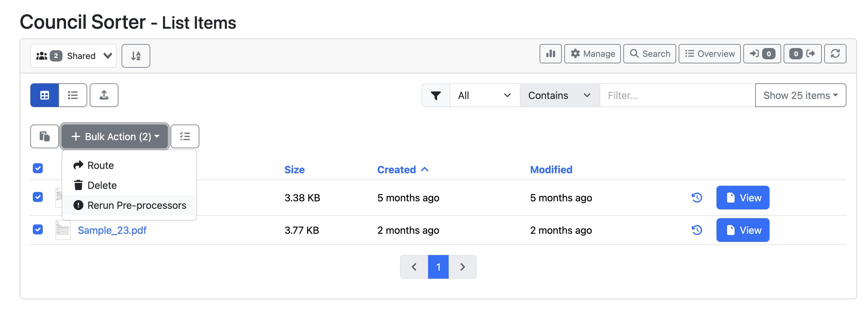Viewport: 868px width, 309px height.
Task: Open history for Sample_23.pdf
Action: pyautogui.click(x=696, y=230)
